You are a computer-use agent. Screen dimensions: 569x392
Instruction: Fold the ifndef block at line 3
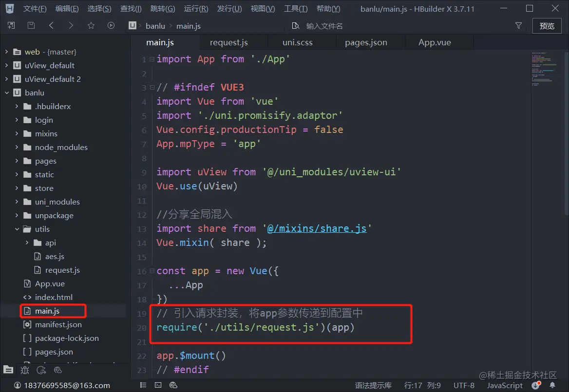point(152,87)
